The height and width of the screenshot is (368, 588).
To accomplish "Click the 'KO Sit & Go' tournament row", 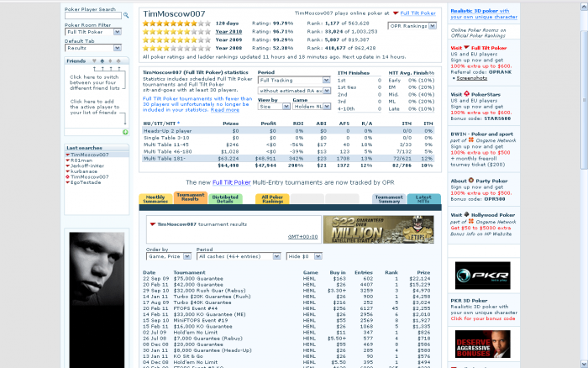I will click(x=286, y=356).
